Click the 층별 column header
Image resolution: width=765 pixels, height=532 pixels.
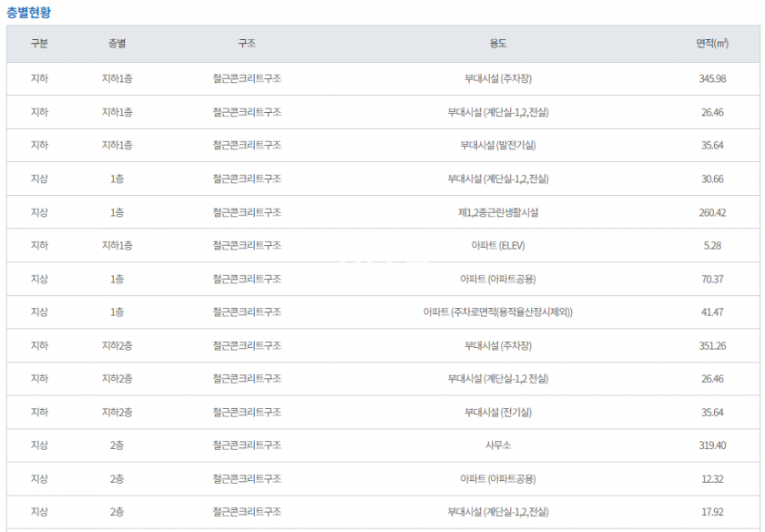coord(117,44)
